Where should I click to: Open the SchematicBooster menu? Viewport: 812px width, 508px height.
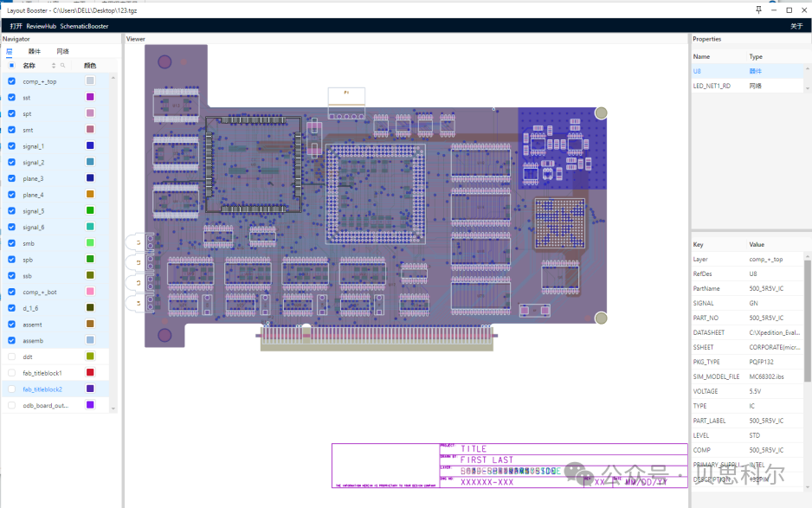(82, 25)
